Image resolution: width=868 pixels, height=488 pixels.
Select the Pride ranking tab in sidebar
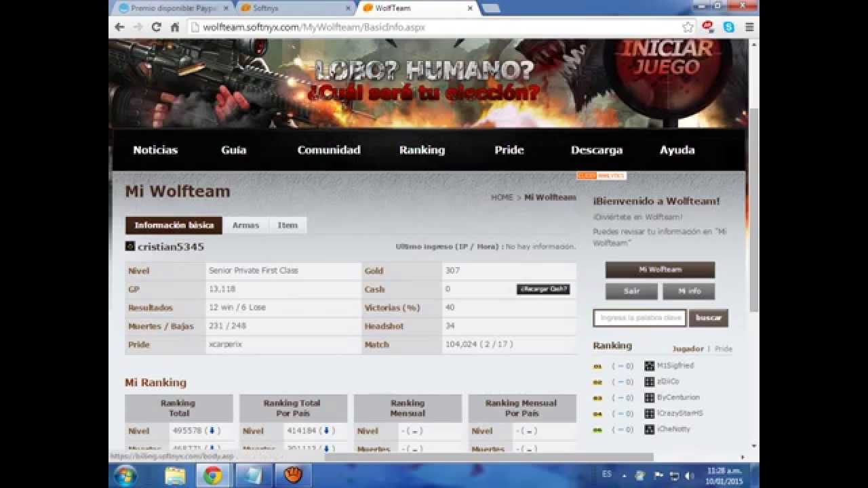pos(724,349)
